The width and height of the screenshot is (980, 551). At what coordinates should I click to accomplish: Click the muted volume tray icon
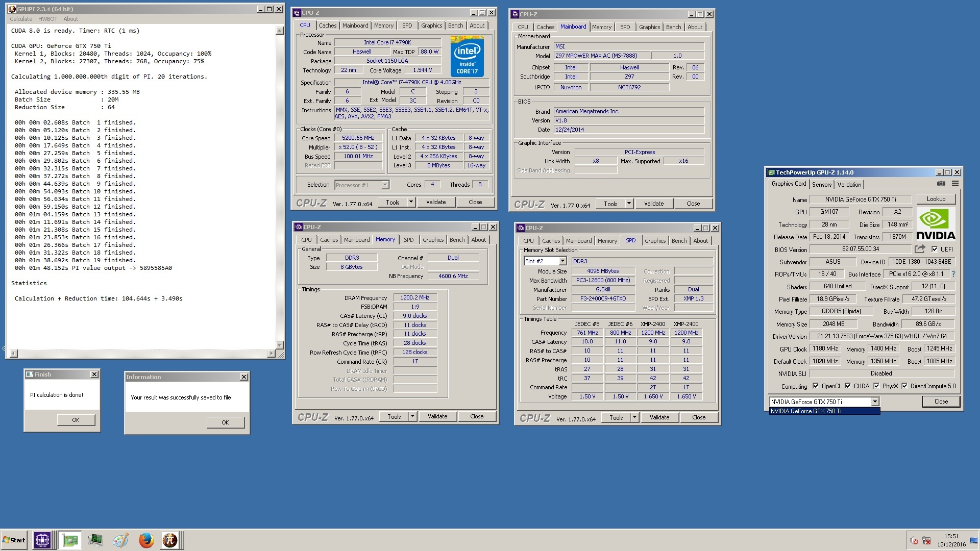tap(914, 540)
